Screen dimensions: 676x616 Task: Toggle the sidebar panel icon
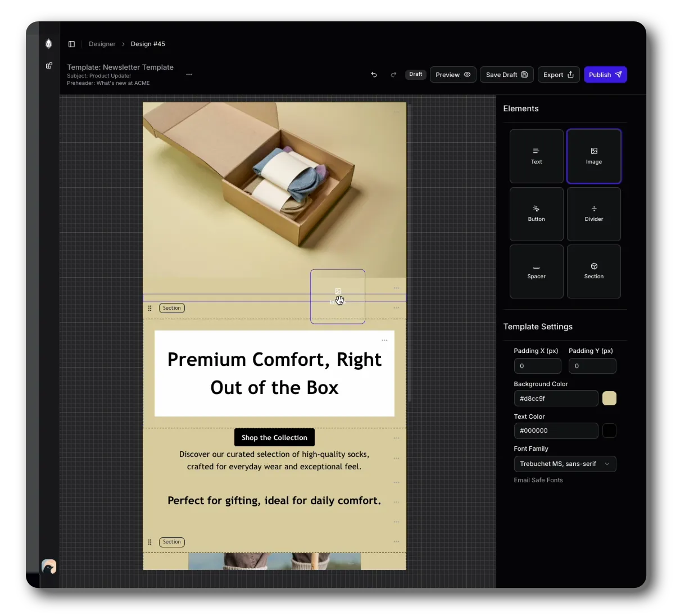[x=71, y=44]
